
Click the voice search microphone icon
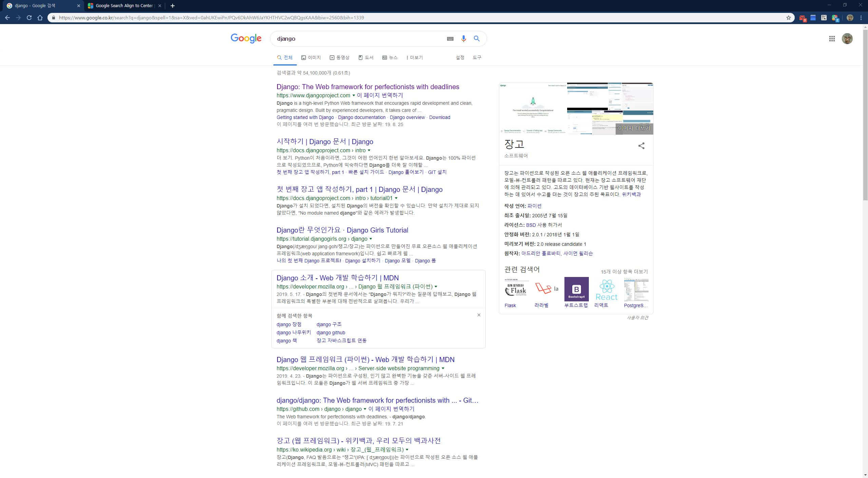[463, 38]
